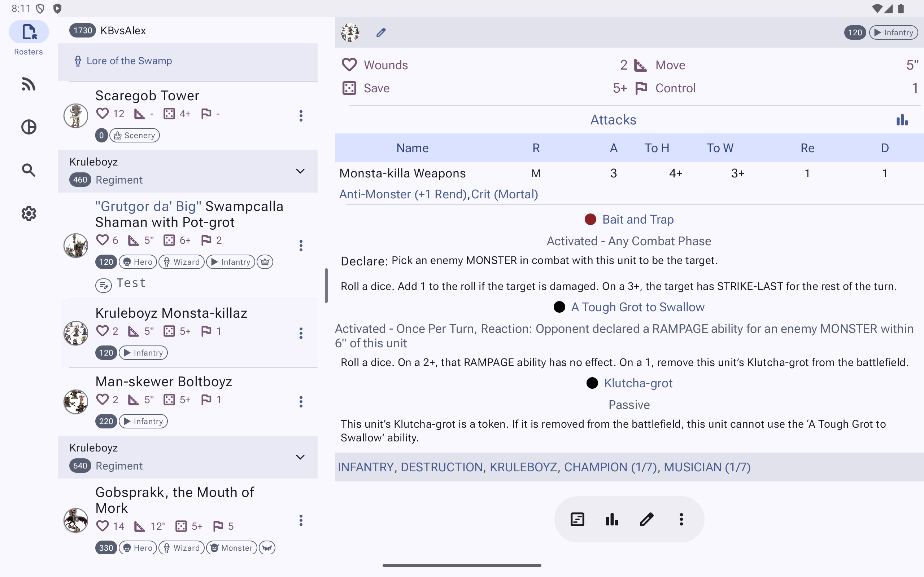
Task: Open more options in bottom floating toolbar
Action: [681, 519]
